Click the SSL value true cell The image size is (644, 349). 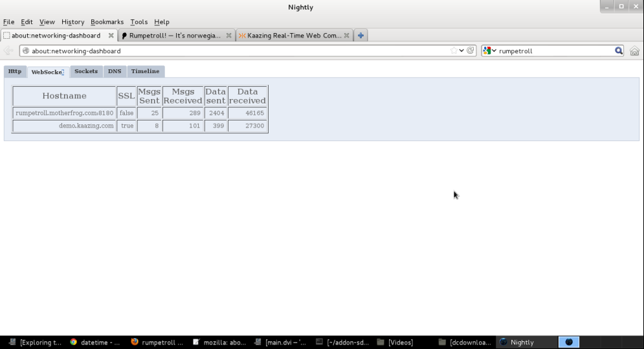pos(126,126)
